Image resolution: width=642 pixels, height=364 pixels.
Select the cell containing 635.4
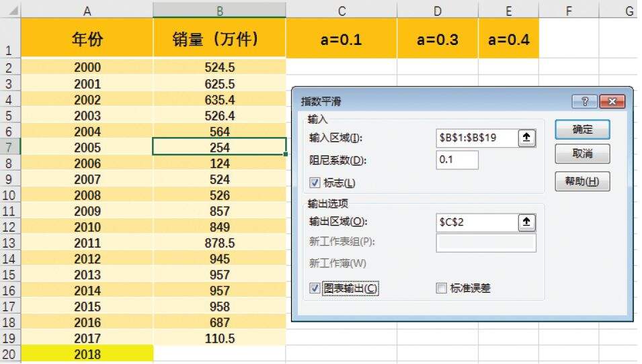[219, 100]
